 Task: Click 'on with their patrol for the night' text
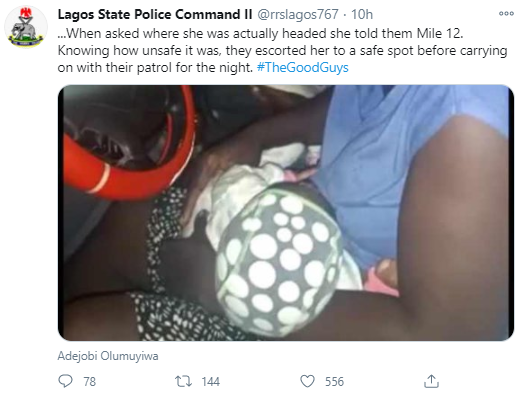155,67
